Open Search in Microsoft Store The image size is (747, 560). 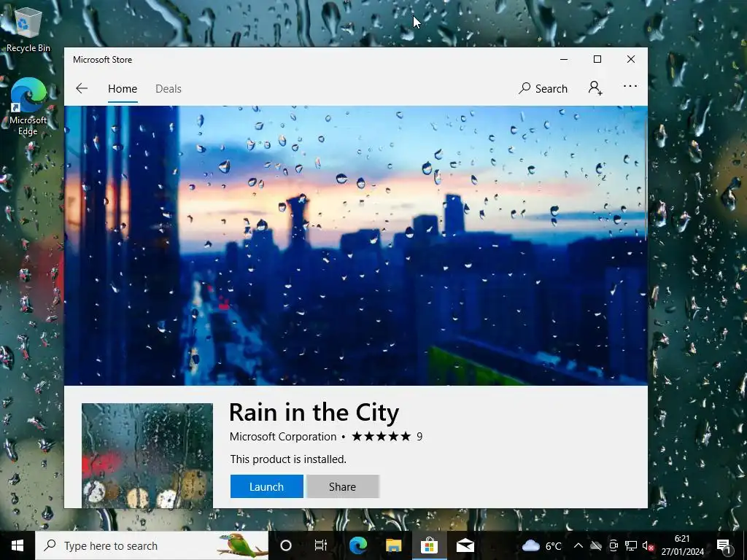(543, 88)
